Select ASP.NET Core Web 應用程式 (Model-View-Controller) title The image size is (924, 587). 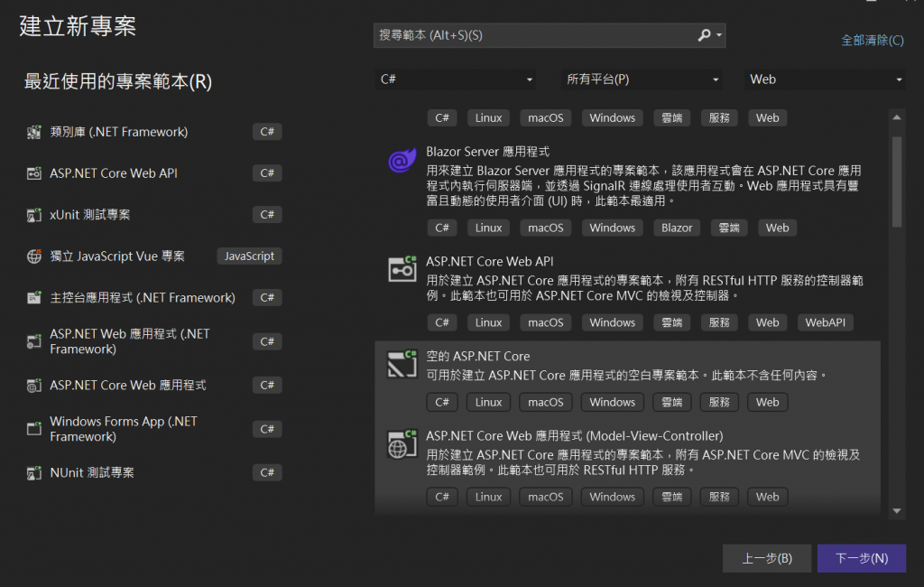coord(575,436)
